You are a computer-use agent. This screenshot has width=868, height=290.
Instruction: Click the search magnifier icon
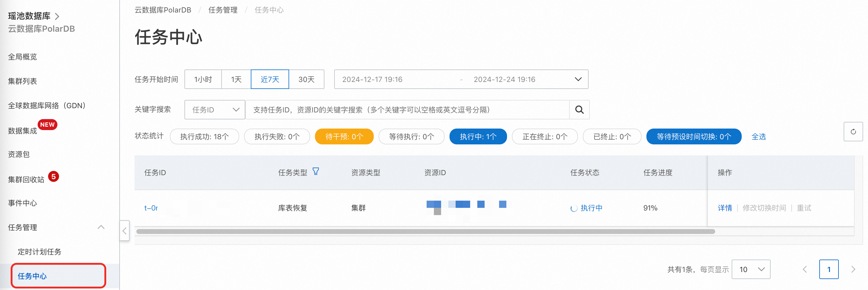click(579, 110)
